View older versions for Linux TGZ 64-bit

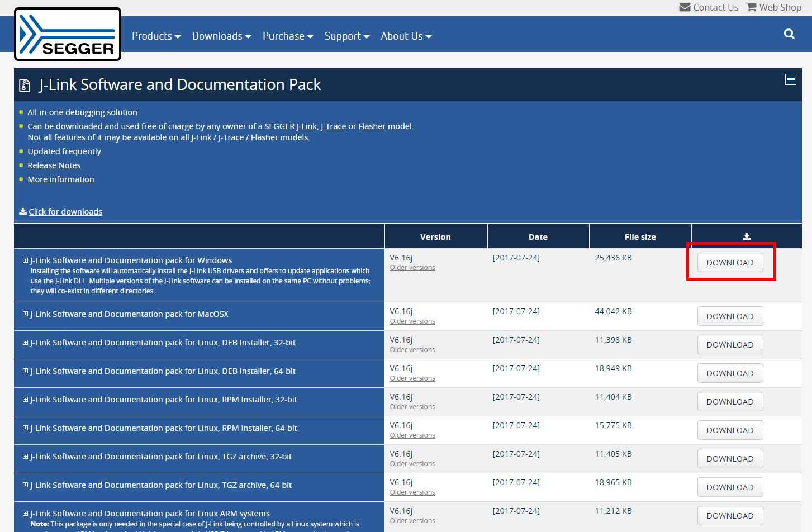412,492
